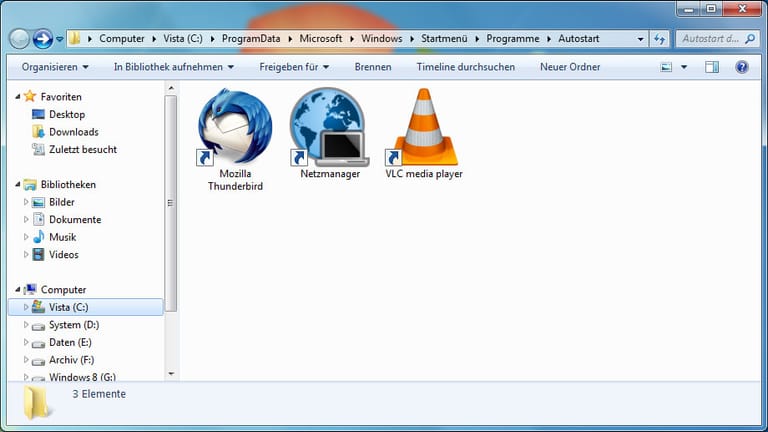The height and width of the screenshot is (432, 768).
Task: Select the Musik library
Action: point(62,237)
